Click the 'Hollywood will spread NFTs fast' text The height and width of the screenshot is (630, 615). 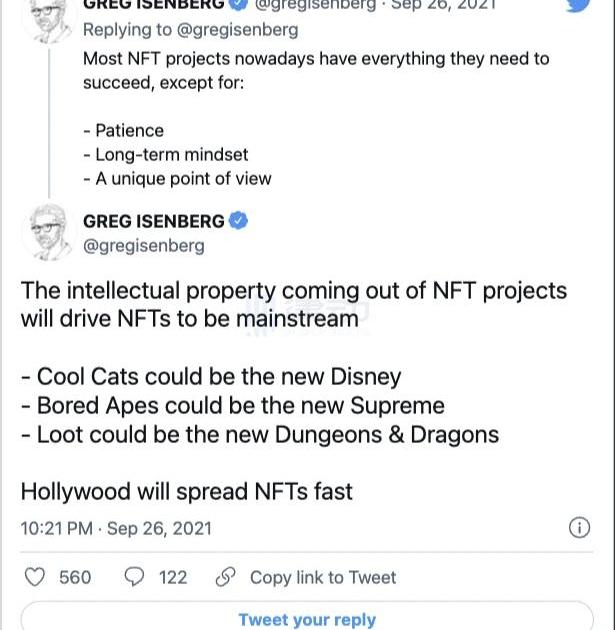[186, 491]
